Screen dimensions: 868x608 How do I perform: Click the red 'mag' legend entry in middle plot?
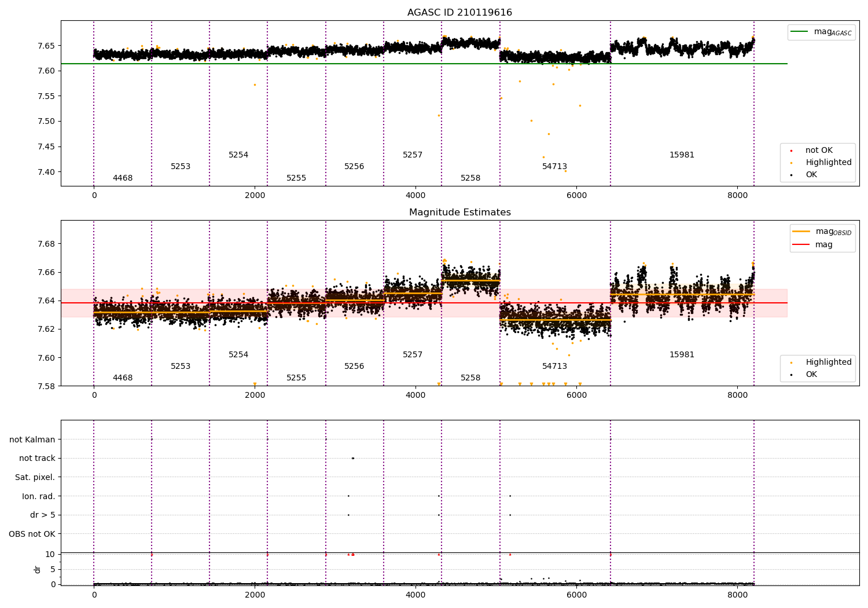pos(812,244)
